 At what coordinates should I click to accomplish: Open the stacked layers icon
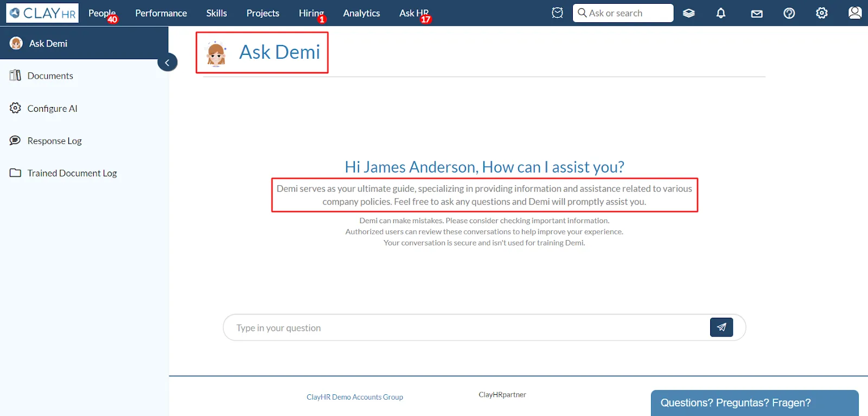coord(688,13)
